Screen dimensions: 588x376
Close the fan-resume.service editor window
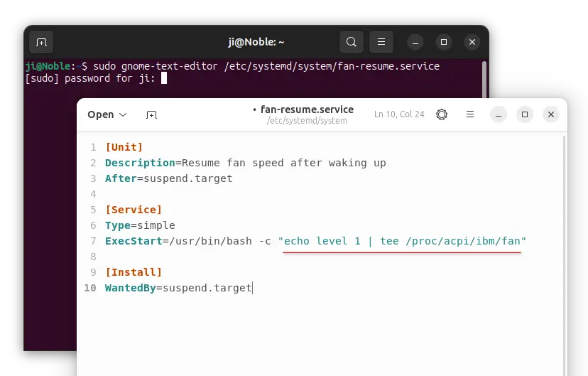tap(551, 114)
